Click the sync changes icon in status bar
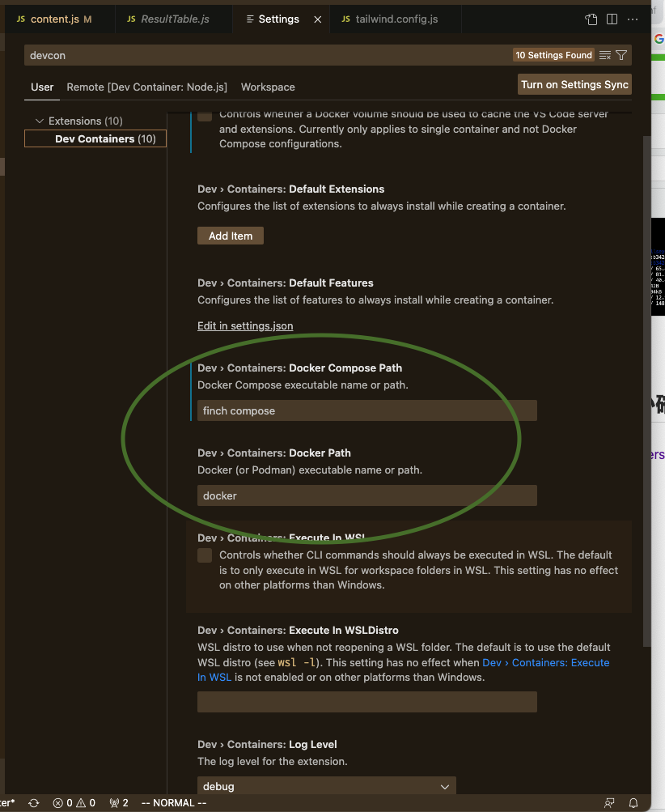This screenshot has height=812, width=665. tap(34, 802)
